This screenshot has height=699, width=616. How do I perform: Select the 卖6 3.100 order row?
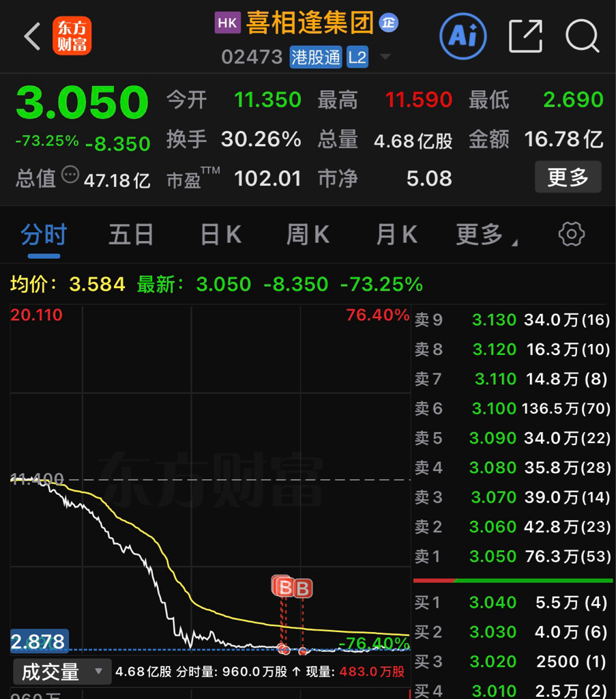point(512,408)
